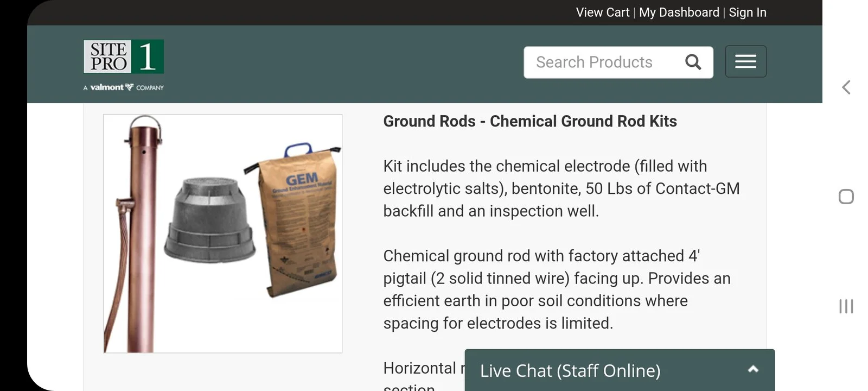Focus the Search Products field
This screenshot has height=391, width=868.
point(618,62)
